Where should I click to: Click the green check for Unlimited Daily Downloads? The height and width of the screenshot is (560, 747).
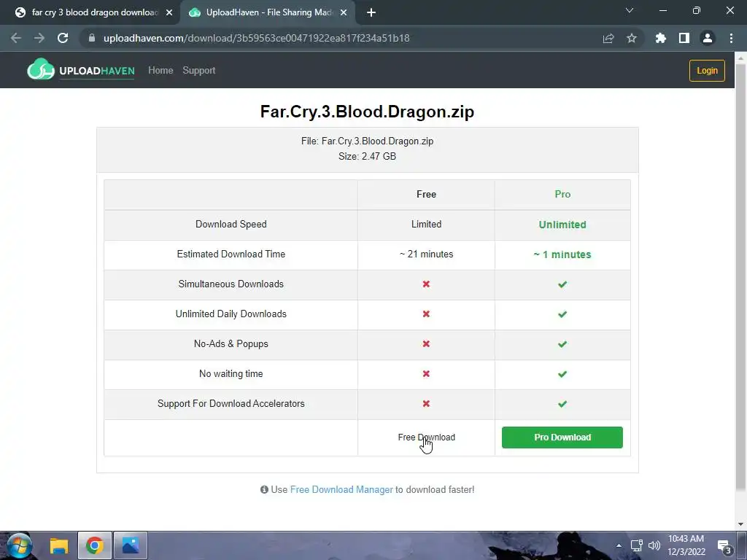coord(562,314)
